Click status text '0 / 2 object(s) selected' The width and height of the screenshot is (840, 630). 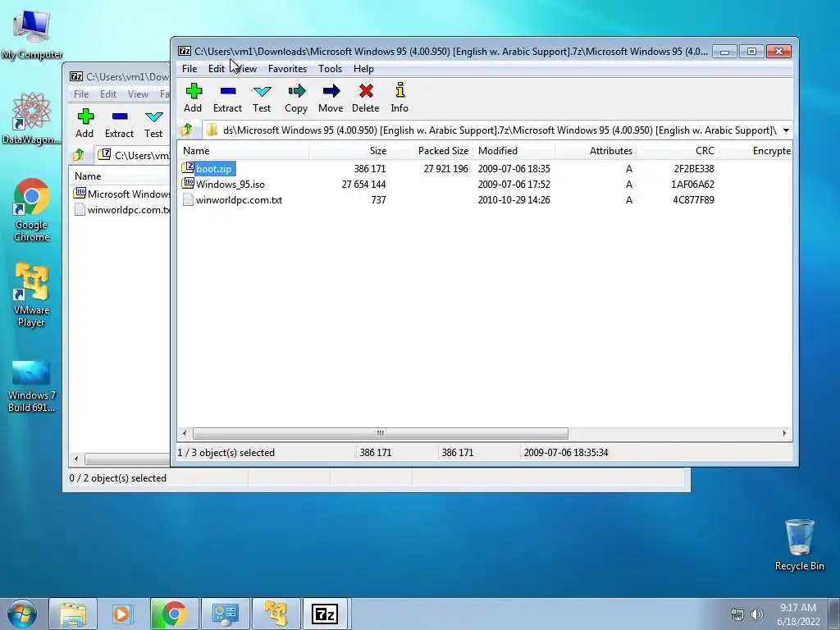(x=118, y=478)
